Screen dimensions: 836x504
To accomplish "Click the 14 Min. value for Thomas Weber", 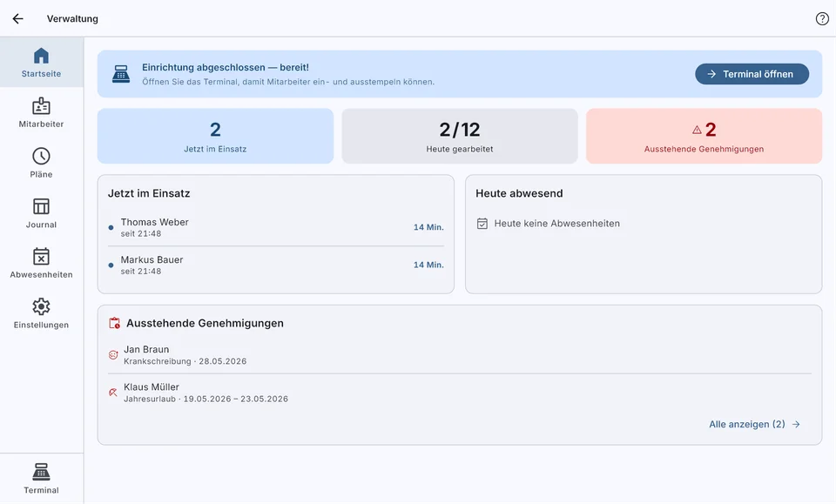I will [x=428, y=227].
